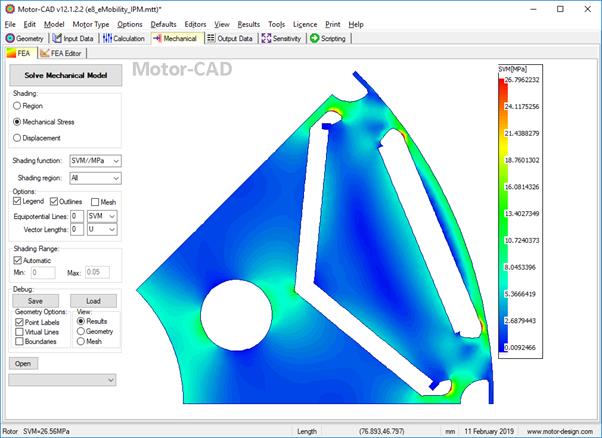Click the circular hole in rotor plot
Screen dimensions: 602x438
tap(236, 315)
